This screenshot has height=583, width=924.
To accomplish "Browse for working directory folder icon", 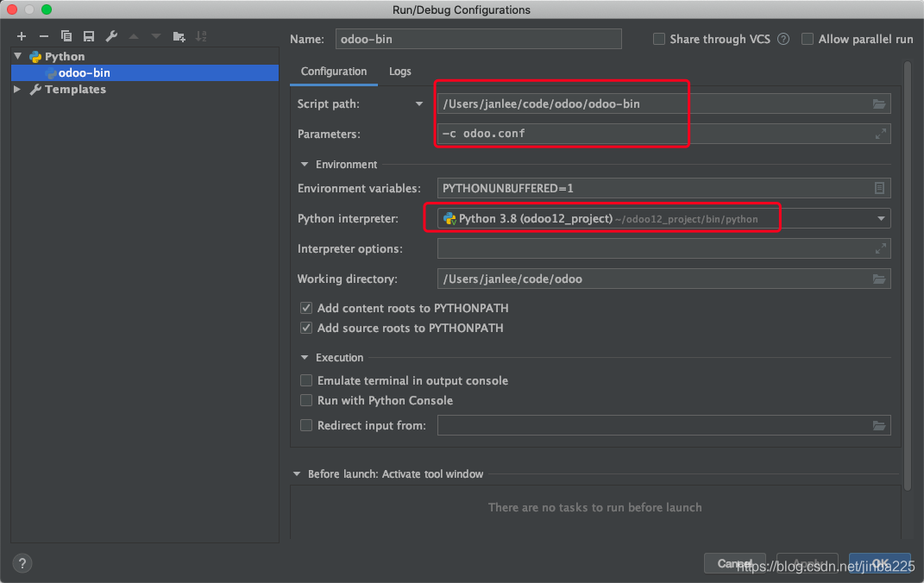I will pyautogui.click(x=878, y=279).
